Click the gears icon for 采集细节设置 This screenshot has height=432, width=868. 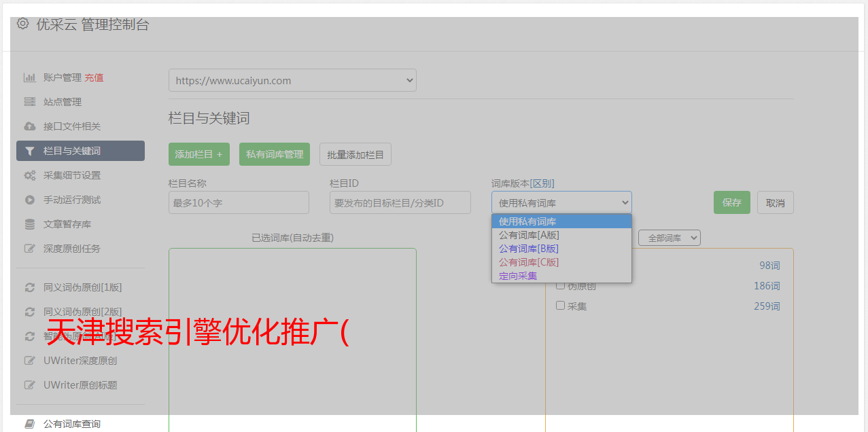click(x=29, y=175)
